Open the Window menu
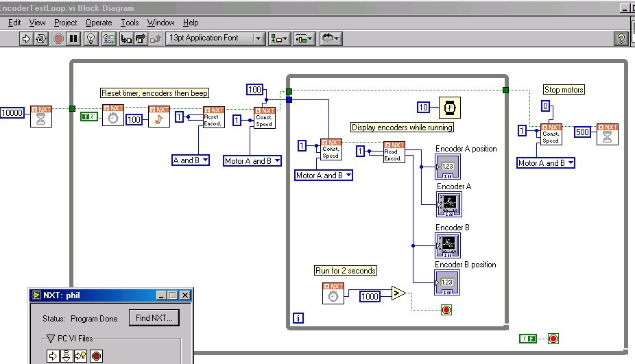 [x=160, y=23]
